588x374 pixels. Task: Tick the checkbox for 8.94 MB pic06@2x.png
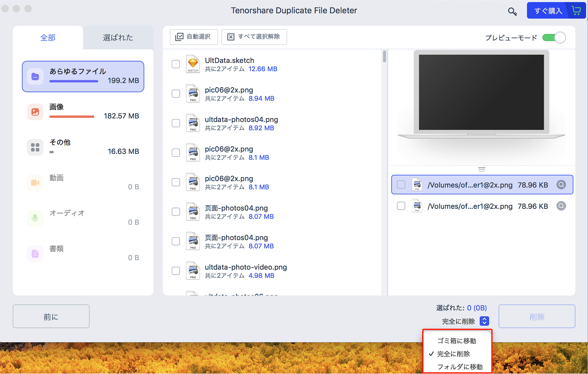(176, 94)
